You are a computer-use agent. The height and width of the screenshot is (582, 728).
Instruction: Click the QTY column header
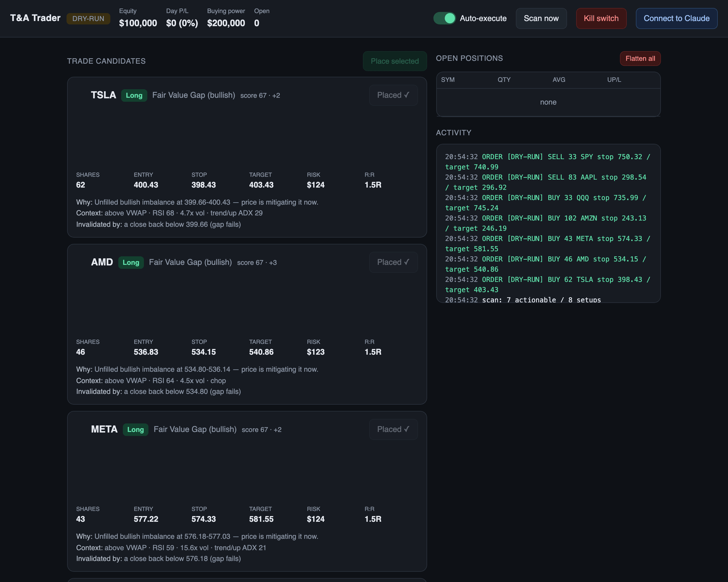[504, 80]
